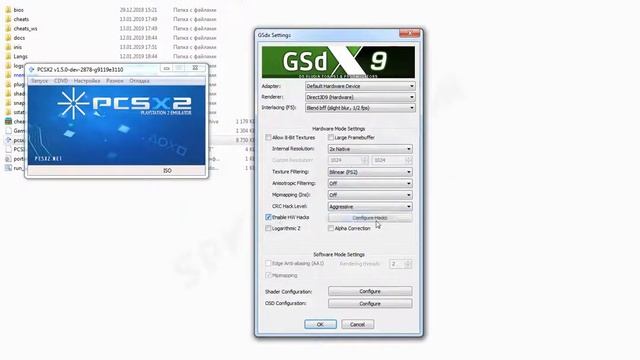Screen dimensions: 640x360
Task: Open the Anisotropic Filtering dropdown
Action: (370, 183)
